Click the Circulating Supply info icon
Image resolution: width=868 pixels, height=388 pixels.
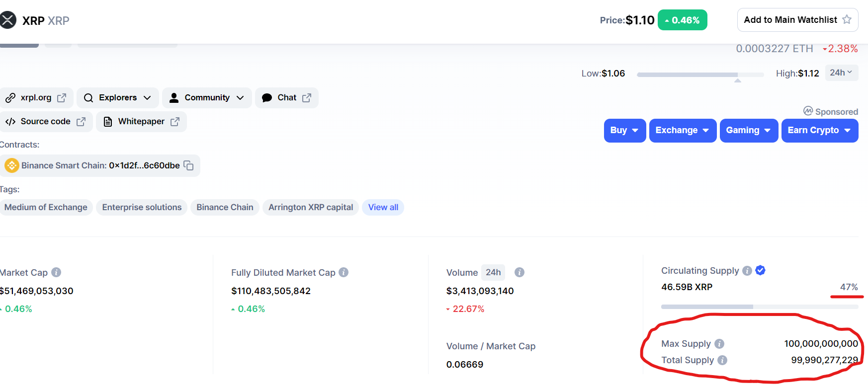(747, 271)
